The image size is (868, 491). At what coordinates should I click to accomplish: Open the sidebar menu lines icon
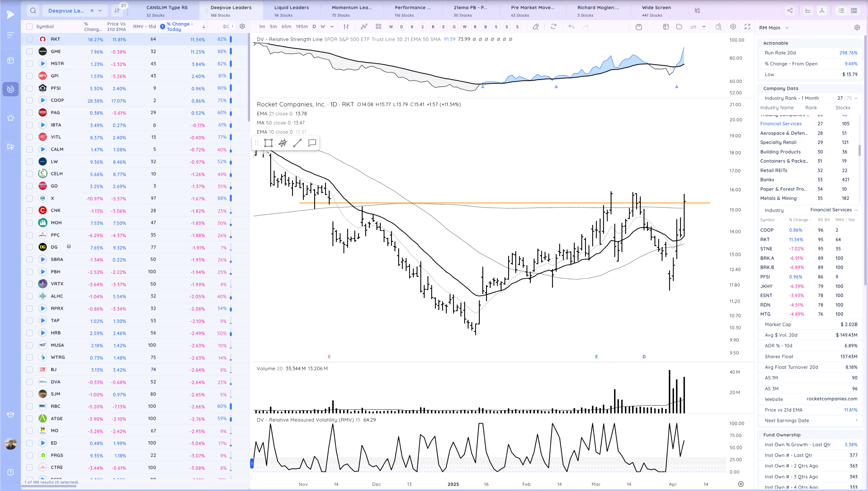(x=10, y=35)
